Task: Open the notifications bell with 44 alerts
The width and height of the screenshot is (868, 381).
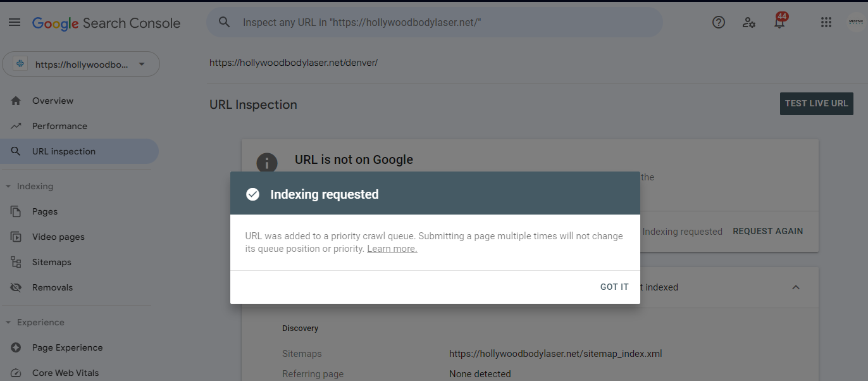Action: click(780, 21)
